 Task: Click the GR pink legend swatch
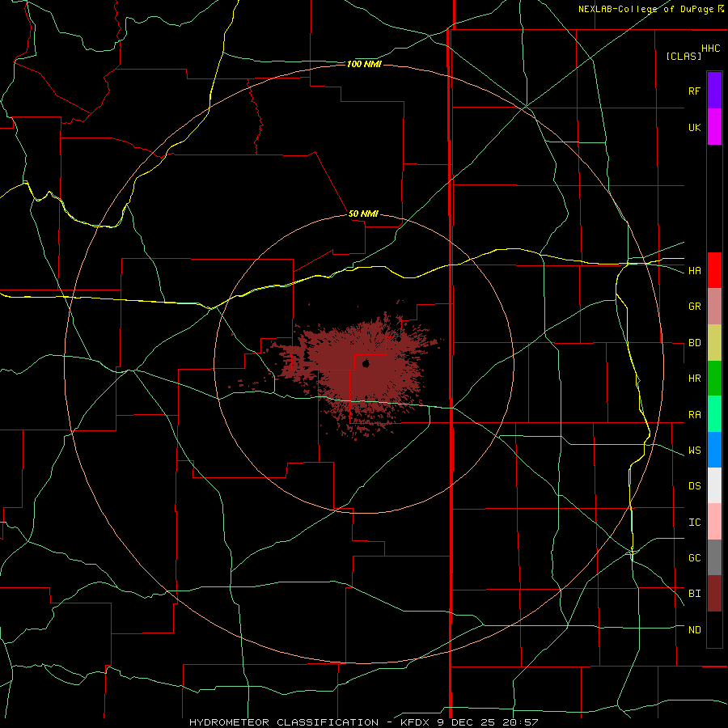[714, 307]
